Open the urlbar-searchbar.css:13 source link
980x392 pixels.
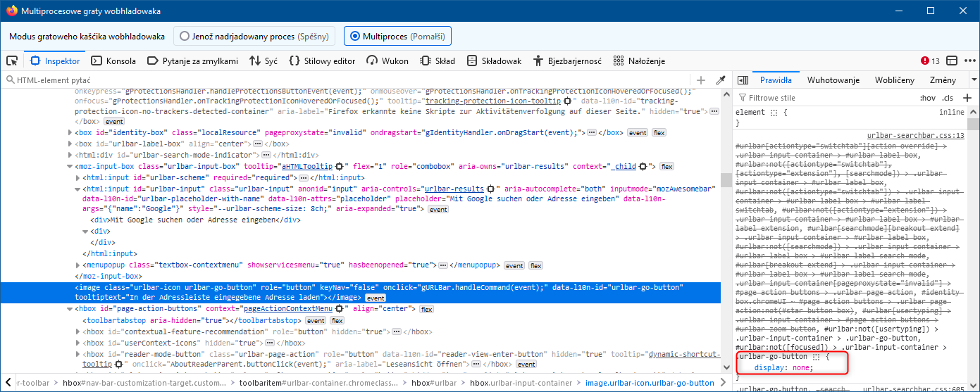pyautogui.click(x=914, y=136)
